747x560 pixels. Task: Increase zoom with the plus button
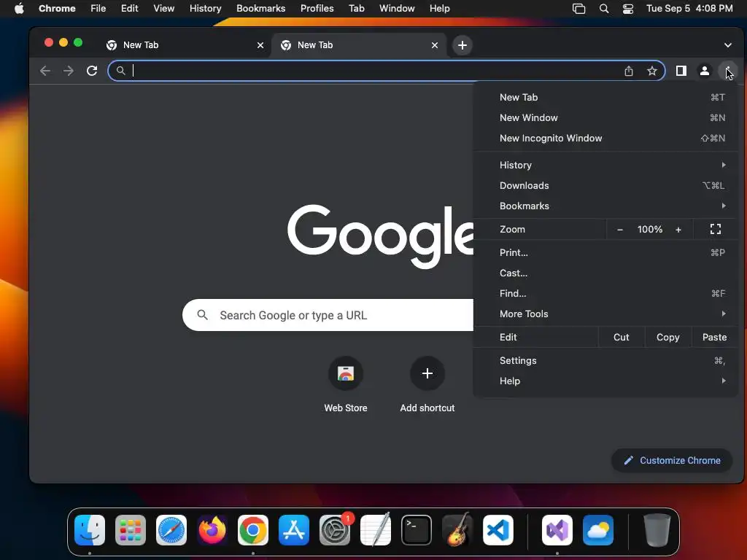[x=678, y=230]
